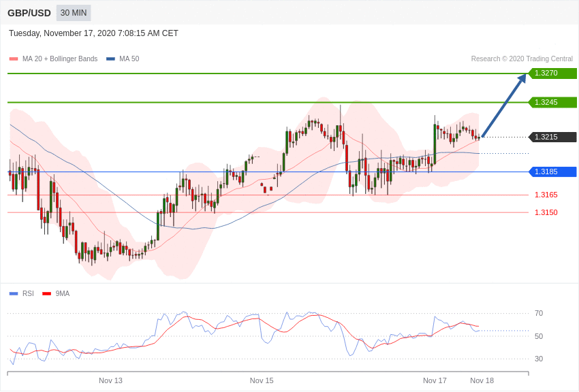Click the blue RSI legend swatch
The width and height of the screenshot is (579, 392).
[x=14, y=293]
